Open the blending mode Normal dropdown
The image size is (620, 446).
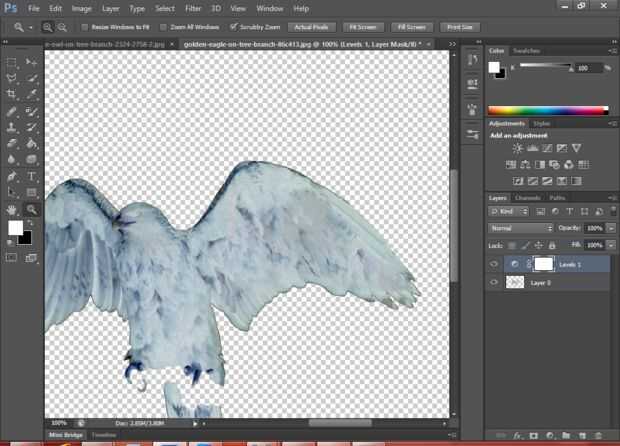click(520, 228)
